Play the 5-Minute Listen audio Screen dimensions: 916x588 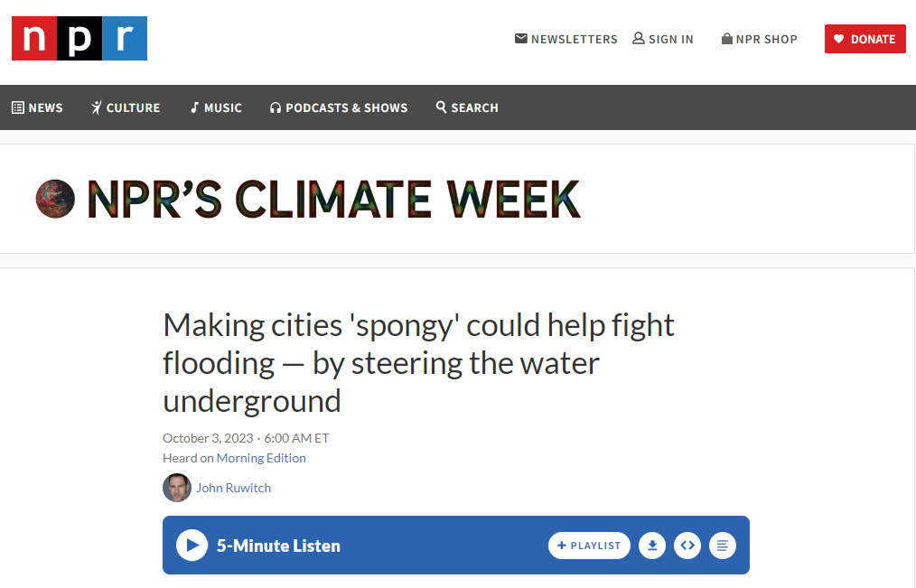click(192, 546)
